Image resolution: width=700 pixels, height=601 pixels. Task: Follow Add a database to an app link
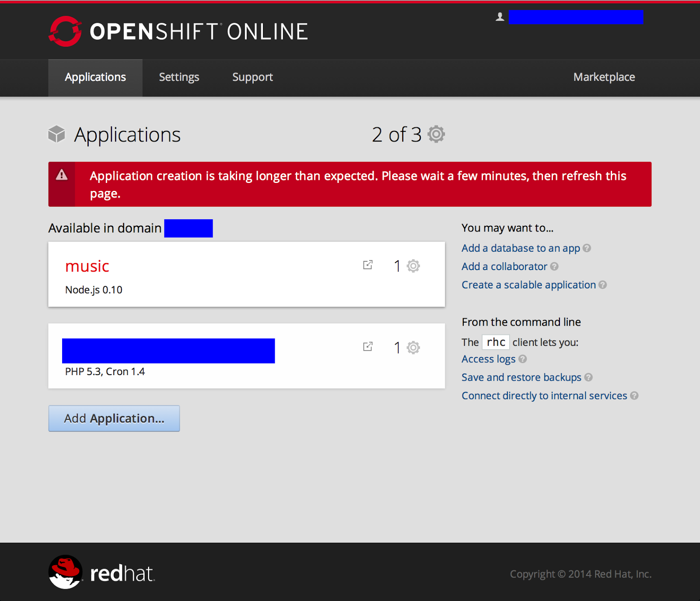pos(521,248)
